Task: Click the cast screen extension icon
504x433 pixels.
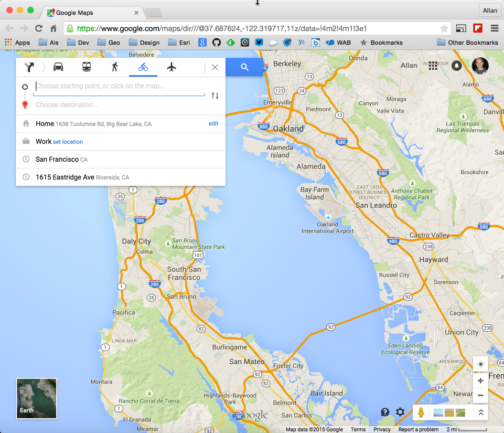Action: click(x=461, y=28)
